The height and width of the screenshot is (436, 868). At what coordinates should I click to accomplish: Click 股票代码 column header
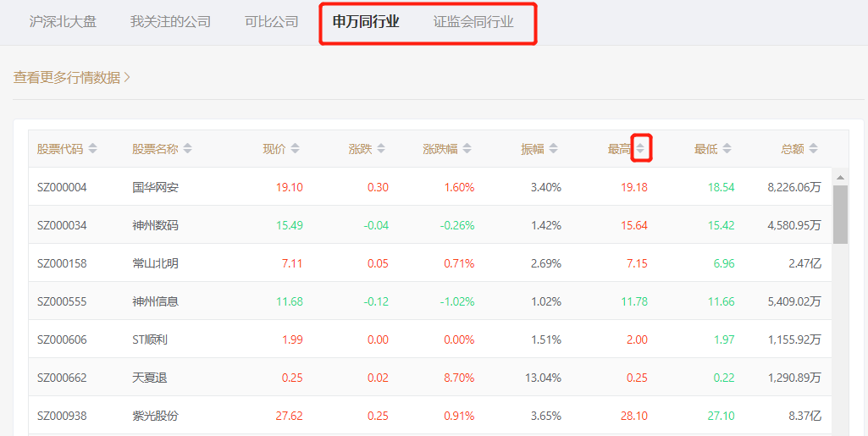tap(60, 148)
